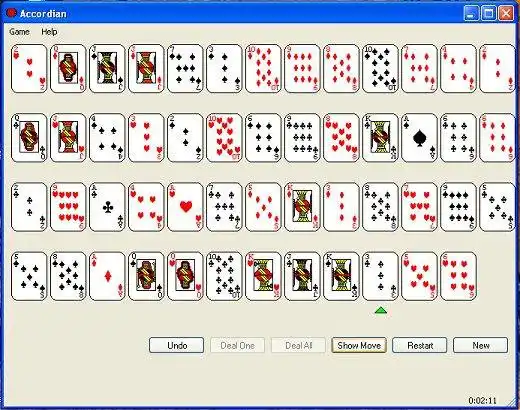Start a New game
The height and width of the screenshot is (410, 520).
pyautogui.click(x=481, y=345)
